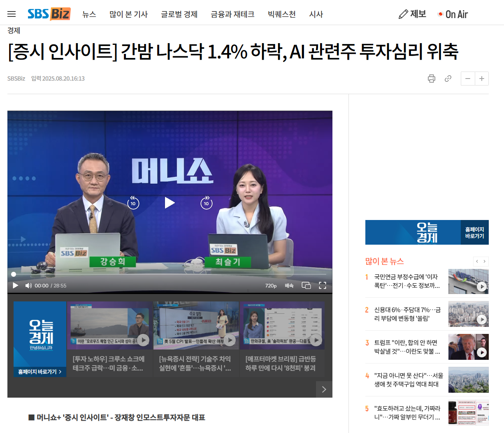Rewind video 10 seconds
The width and height of the screenshot is (504, 433).
[133, 203]
